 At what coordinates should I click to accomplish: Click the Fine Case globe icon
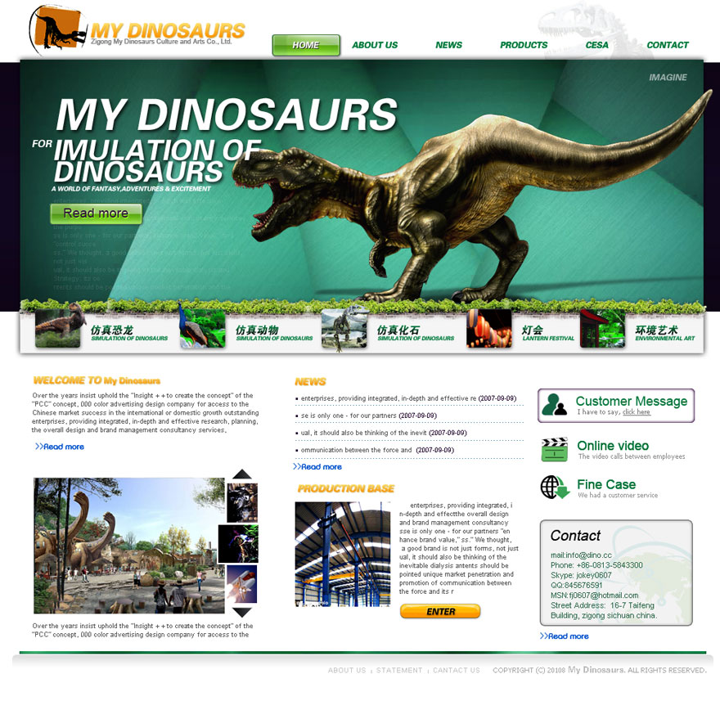coord(554,488)
